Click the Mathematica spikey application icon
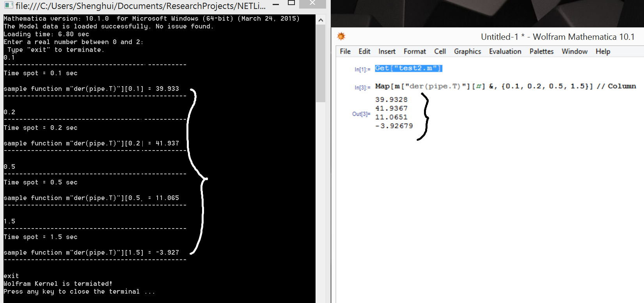Screen dimensions: 644x303 [341, 36]
